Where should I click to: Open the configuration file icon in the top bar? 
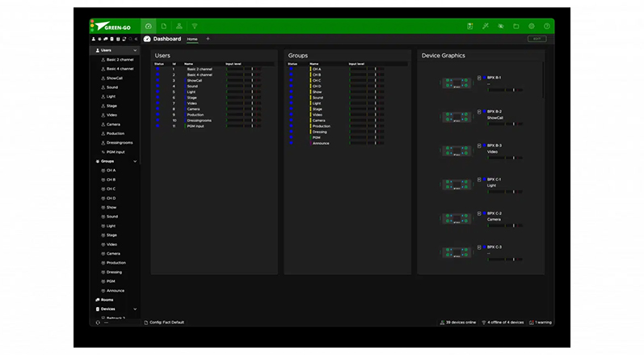tap(164, 27)
